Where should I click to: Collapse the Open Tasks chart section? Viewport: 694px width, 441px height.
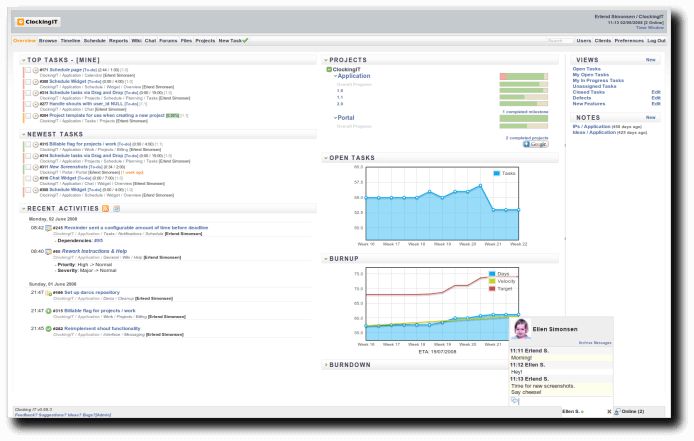tap(326, 158)
